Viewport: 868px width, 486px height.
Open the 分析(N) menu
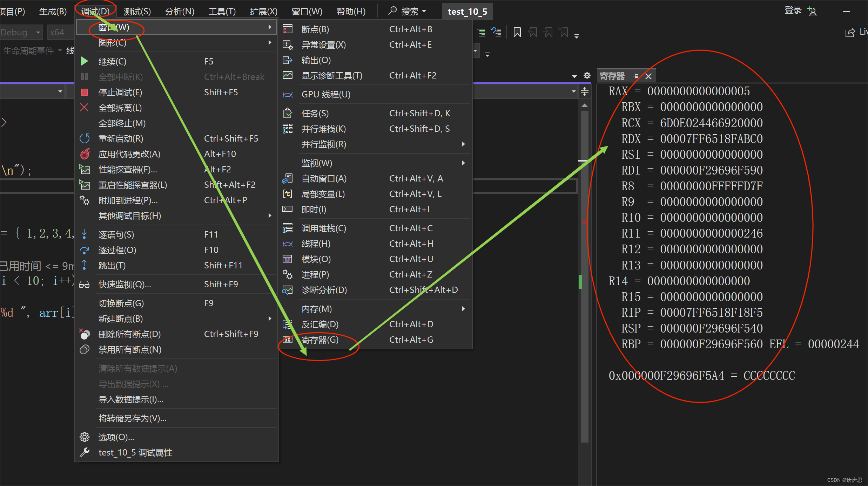tap(180, 11)
